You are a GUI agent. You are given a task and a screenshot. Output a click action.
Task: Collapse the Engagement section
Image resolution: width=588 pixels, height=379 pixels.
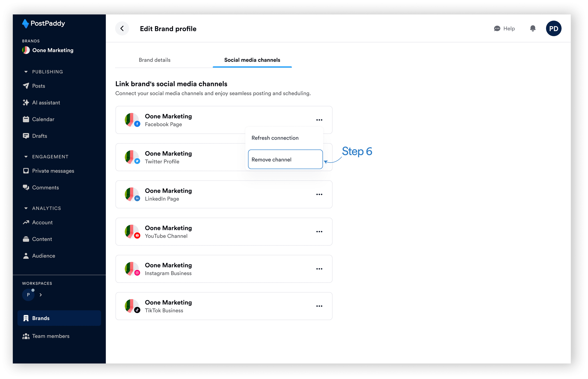click(x=26, y=157)
